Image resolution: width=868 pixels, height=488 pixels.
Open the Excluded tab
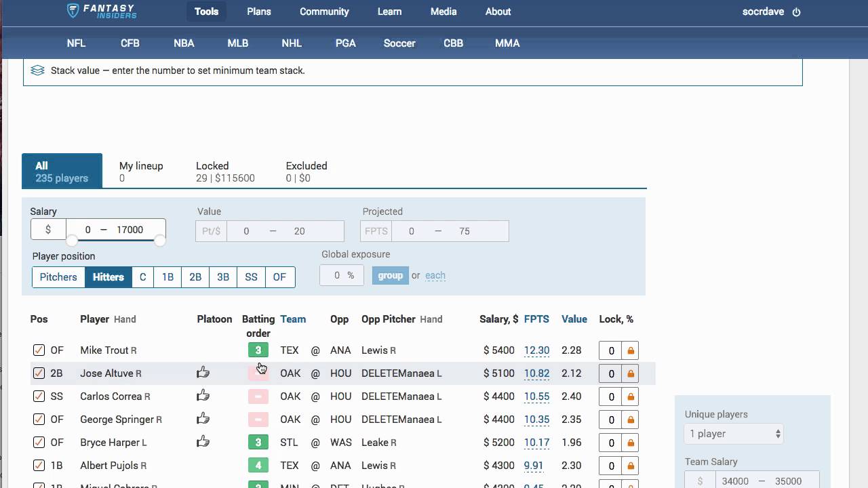coord(307,171)
